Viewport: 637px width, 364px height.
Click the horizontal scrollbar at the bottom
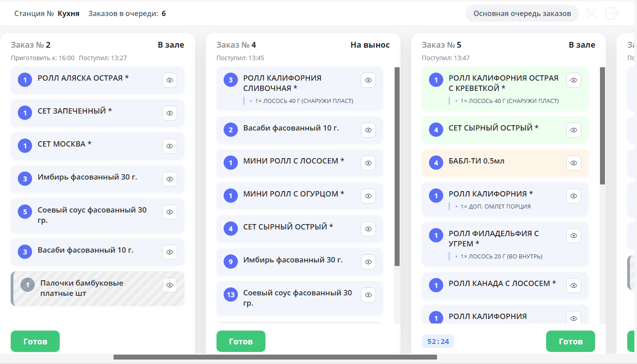coord(275,357)
